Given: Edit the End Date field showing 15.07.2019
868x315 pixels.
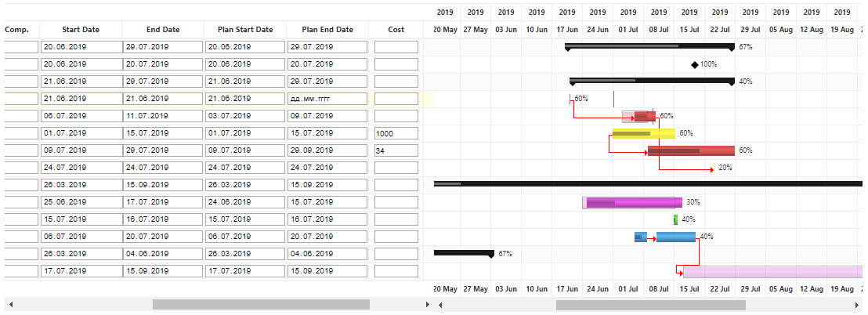Looking at the screenshot, I should 163,133.
